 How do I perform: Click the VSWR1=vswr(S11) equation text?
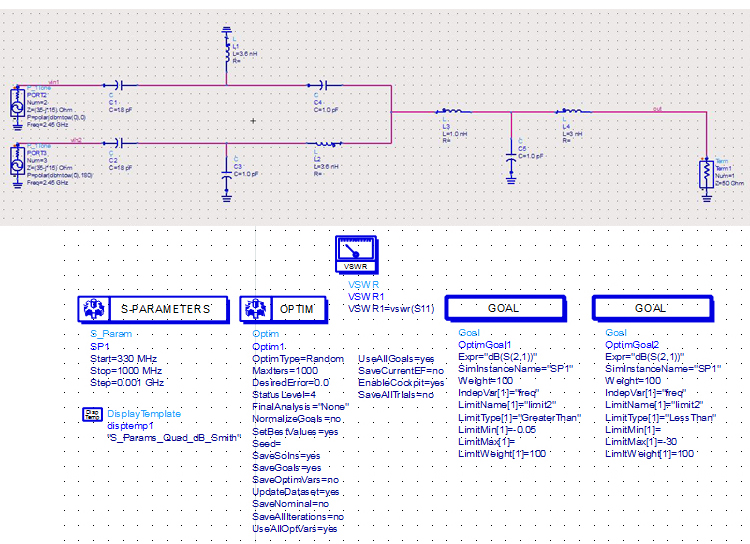[x=391, y=309]
